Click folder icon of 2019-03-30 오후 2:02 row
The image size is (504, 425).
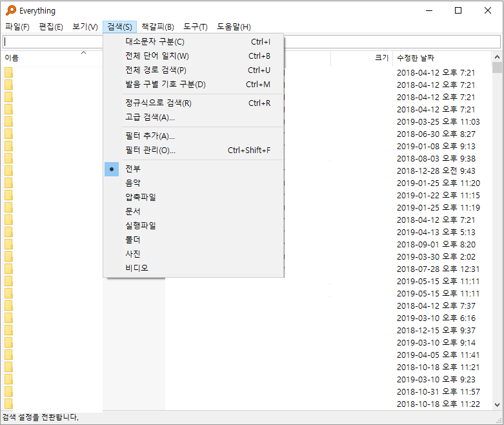click(x=8, y=256)
